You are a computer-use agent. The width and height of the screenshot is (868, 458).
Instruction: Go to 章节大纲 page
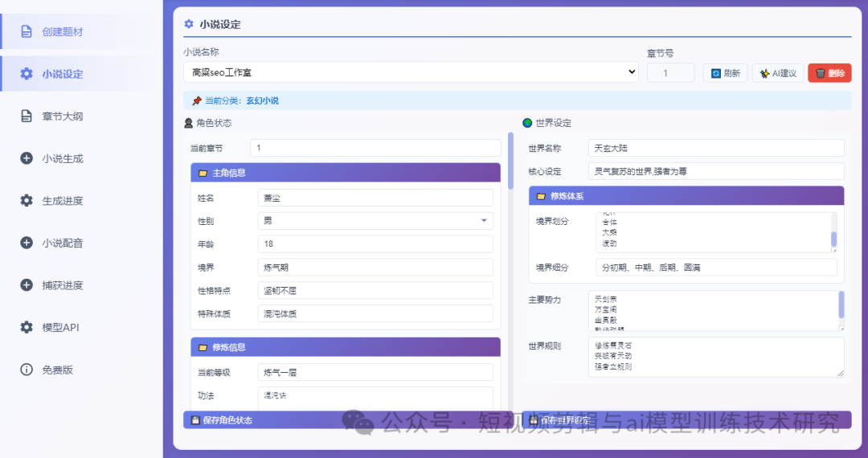pyautogui.click(x=82, y=117)
